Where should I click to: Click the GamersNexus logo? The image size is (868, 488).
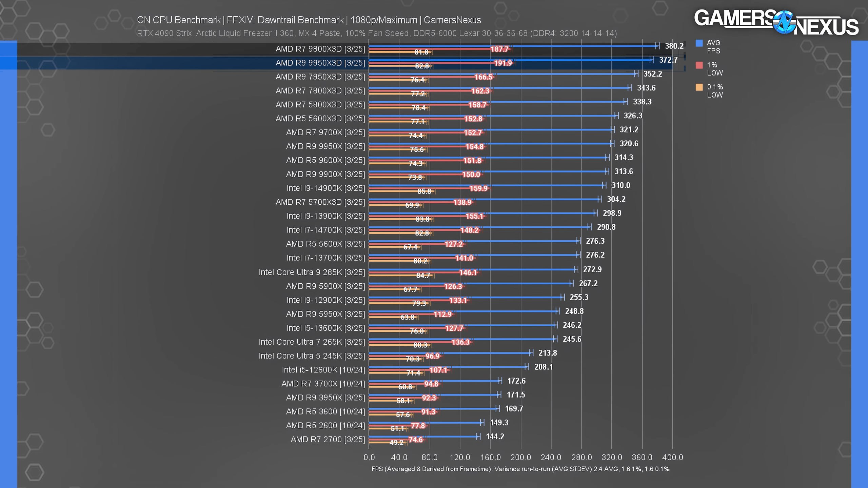[776, 22]
